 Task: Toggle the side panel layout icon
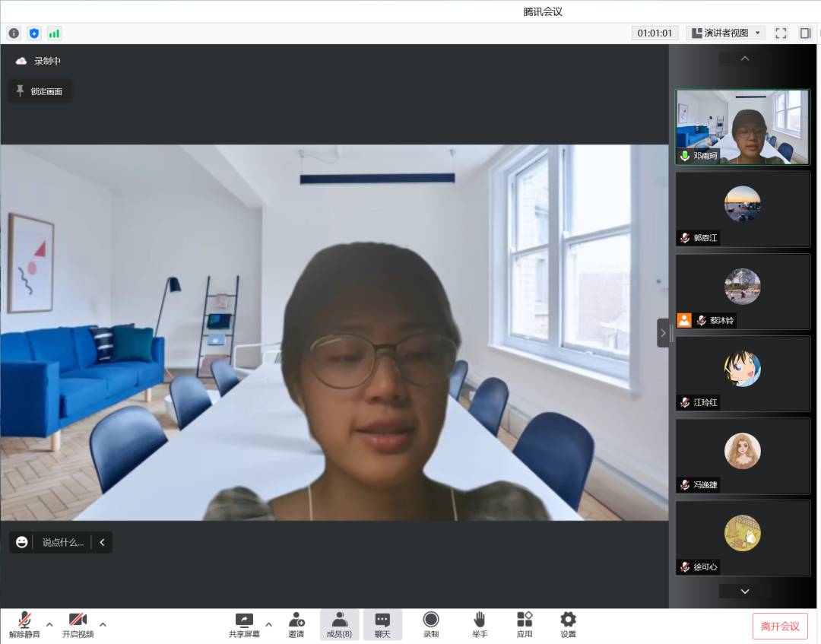805,33
